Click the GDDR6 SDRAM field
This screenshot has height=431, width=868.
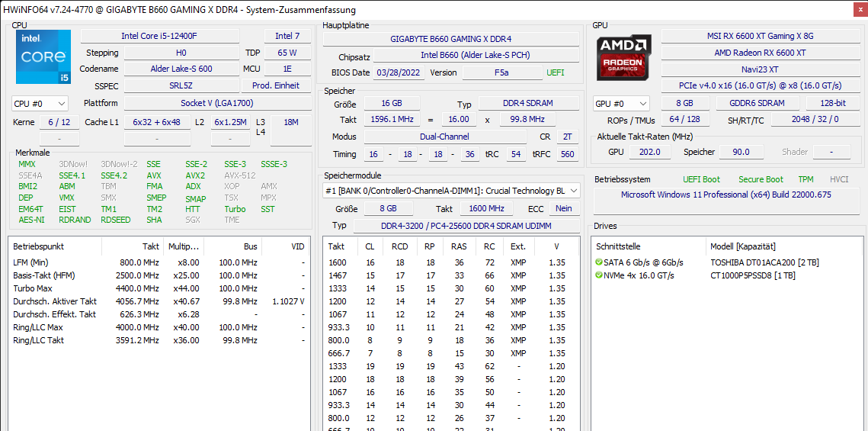(x=757, y=103)
